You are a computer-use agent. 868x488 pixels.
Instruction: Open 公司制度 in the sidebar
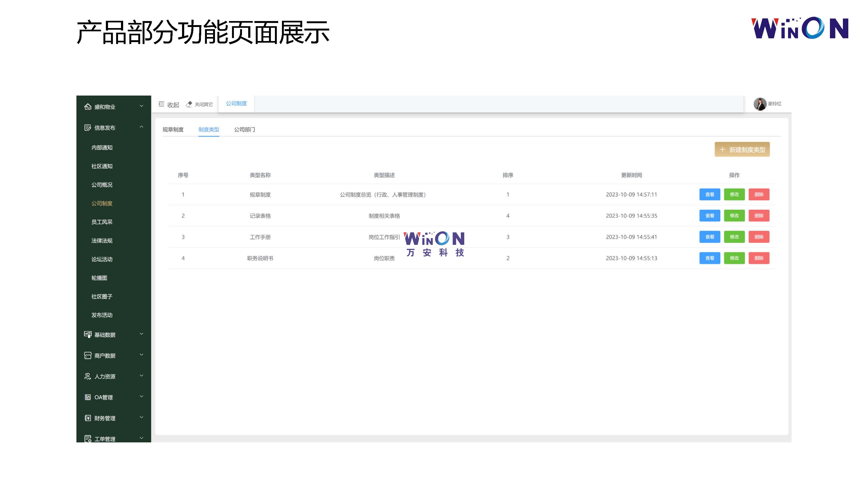pos(102,204)
